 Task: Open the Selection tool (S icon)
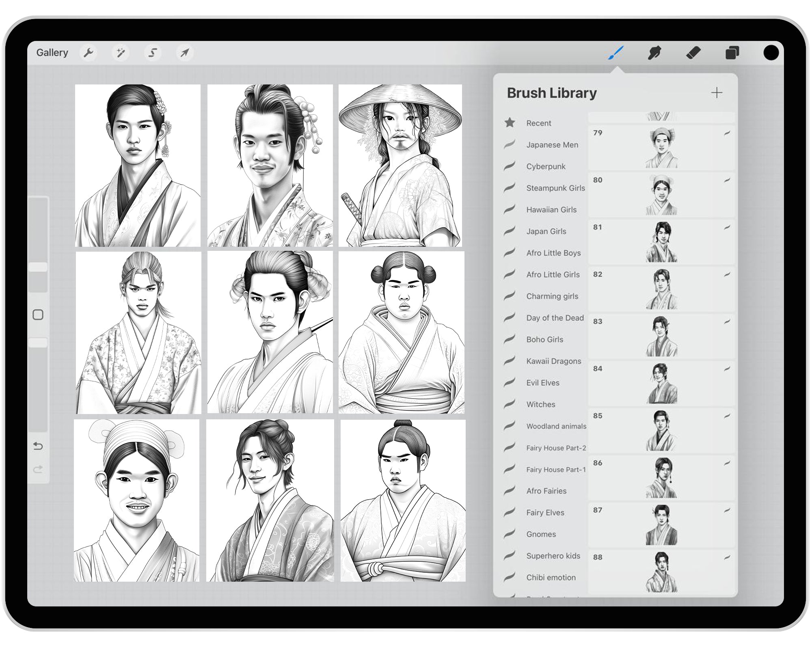153,52
